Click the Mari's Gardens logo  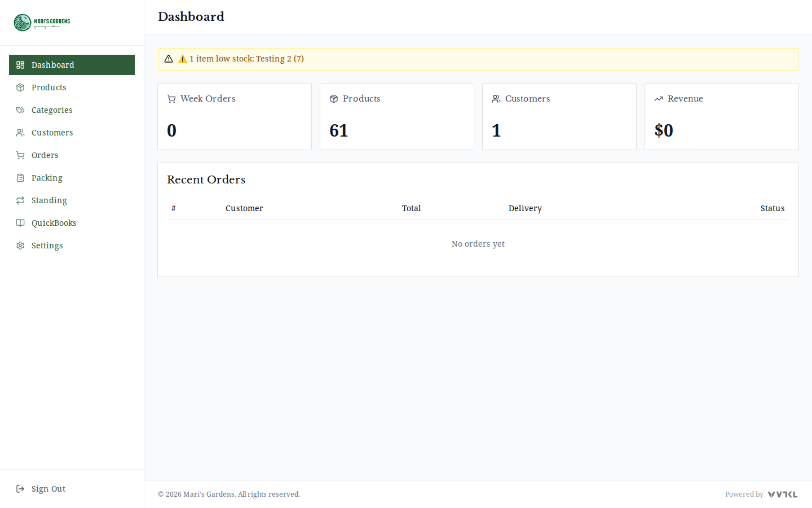pos(42,23)
